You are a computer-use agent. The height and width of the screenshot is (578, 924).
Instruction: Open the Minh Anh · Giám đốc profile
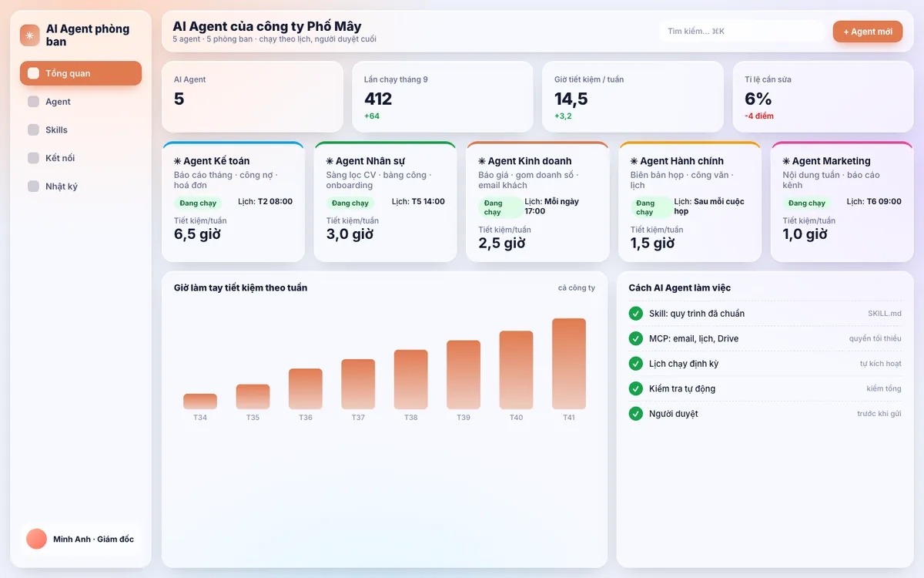click(x=81, y=539)
